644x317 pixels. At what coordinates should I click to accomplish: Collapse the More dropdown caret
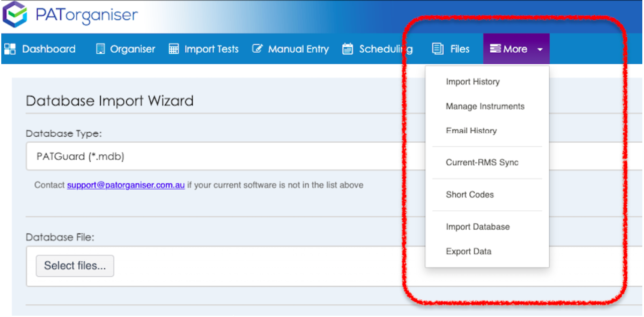540,50
